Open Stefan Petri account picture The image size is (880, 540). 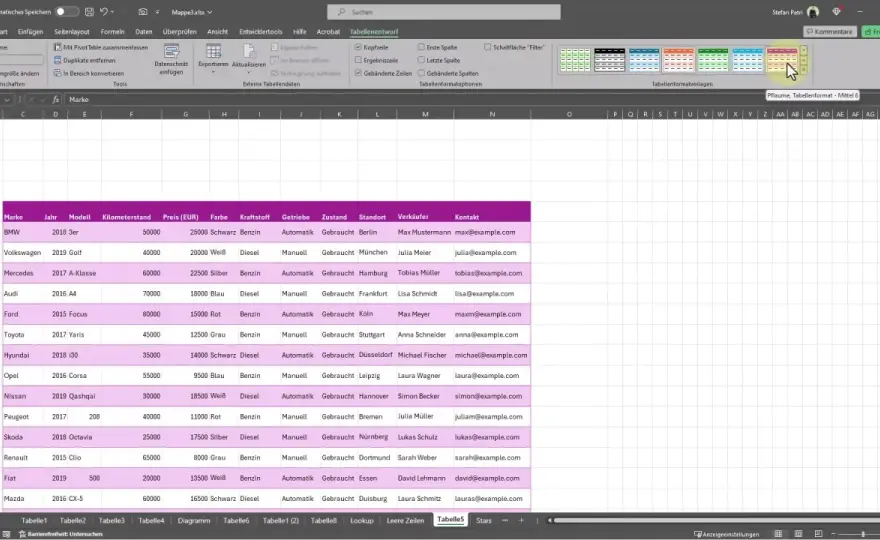pos(813,12)
